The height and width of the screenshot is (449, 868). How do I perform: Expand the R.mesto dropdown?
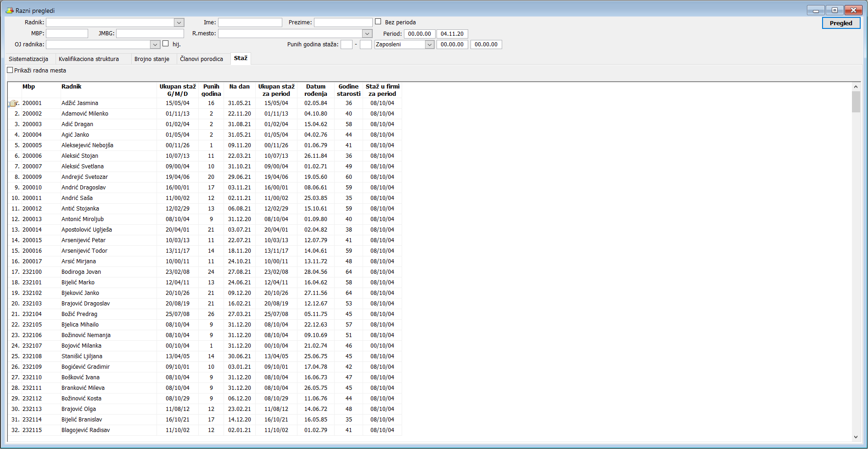pos(367,33)
